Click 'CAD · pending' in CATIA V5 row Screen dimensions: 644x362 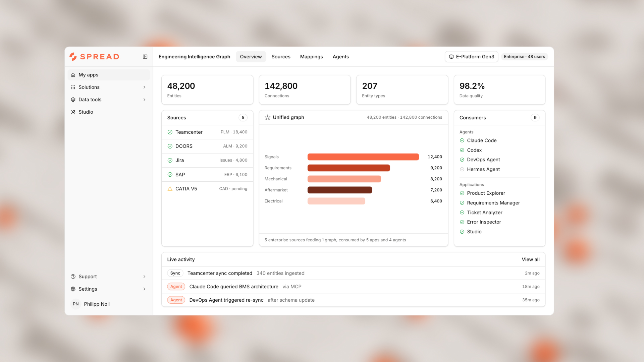(x=233, y=189)
